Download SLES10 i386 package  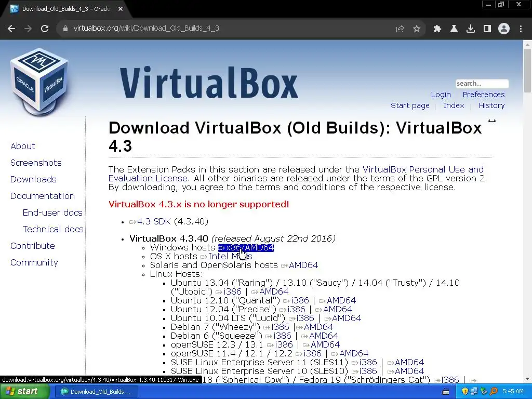[x=364, y=371]
